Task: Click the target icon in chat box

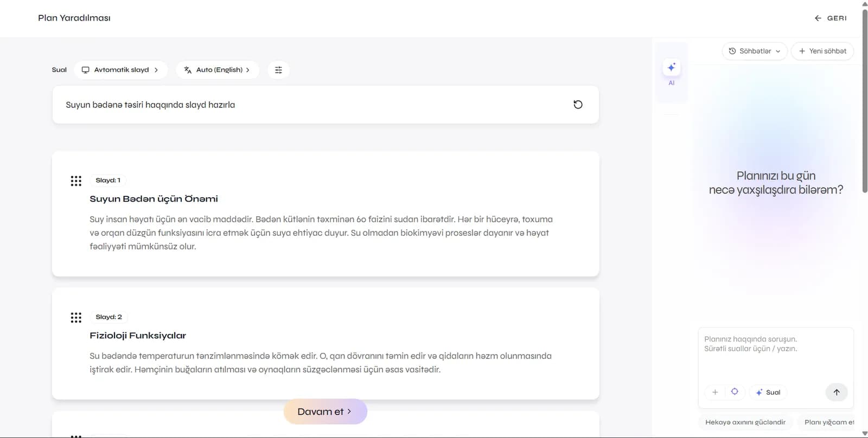Action: coord(735,391)
